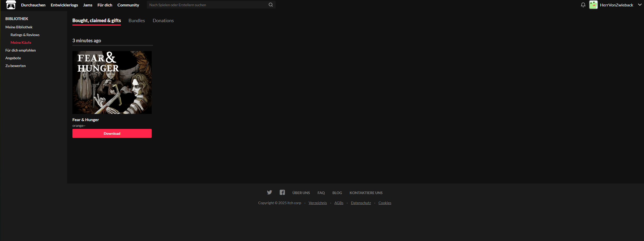Open the FAQ footer link
This screenshot has height=241, width=644.
click(x=321, y=193)
